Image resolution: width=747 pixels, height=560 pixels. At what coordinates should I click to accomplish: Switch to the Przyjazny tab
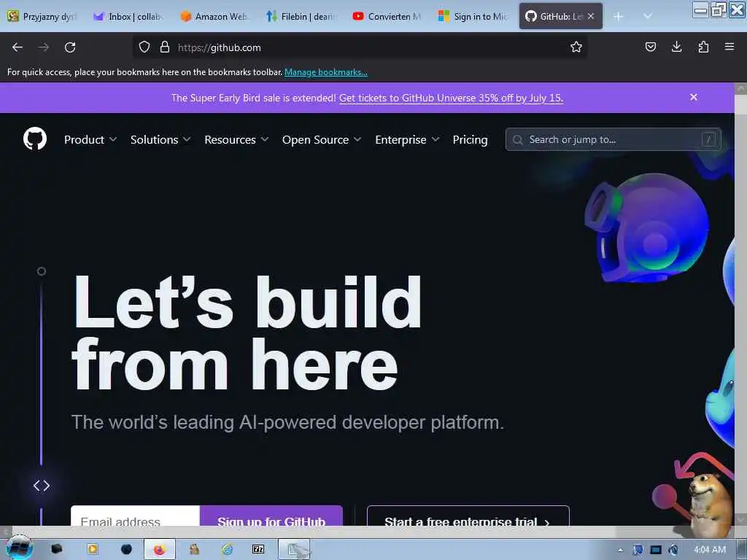pos(42,16)
